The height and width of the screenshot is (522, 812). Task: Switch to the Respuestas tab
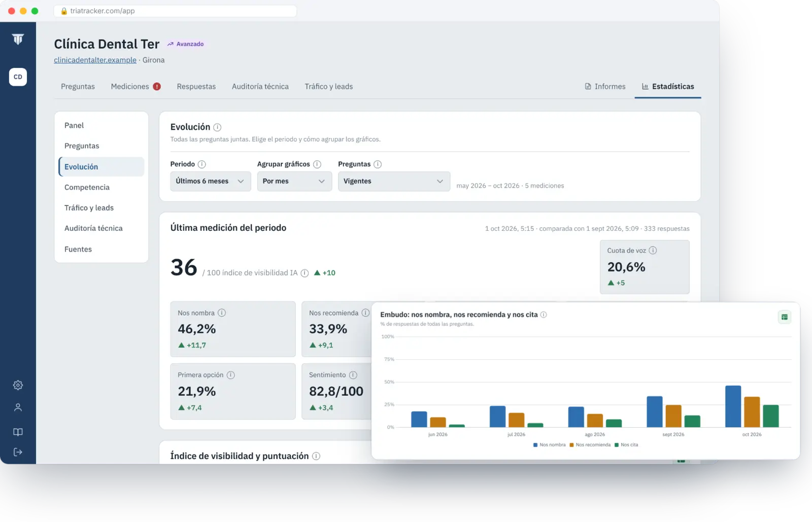pyautogui.click(x=196, y=86)
